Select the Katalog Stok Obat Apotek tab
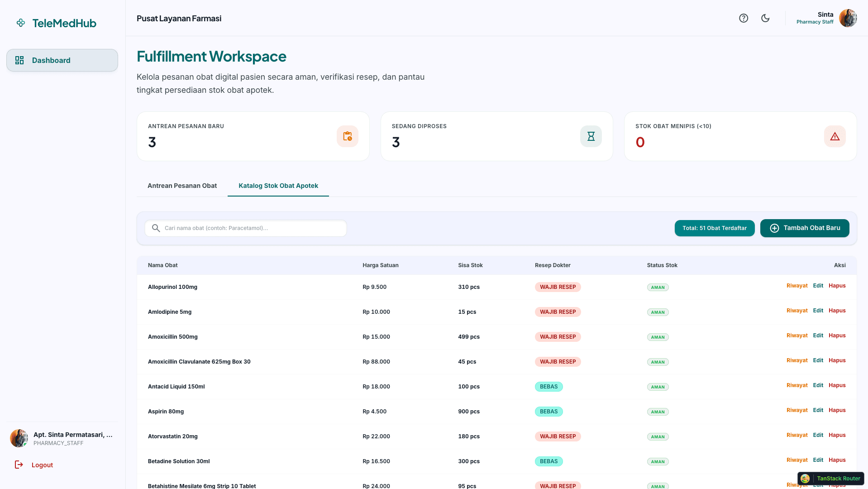 click(278, 186)
